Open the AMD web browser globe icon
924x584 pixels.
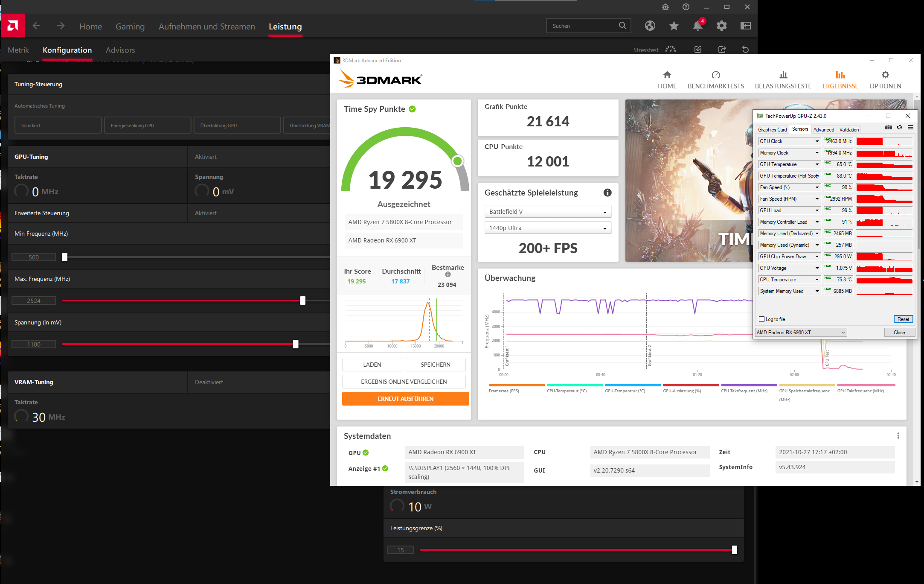pyautogui.click(x=650, y=26)
